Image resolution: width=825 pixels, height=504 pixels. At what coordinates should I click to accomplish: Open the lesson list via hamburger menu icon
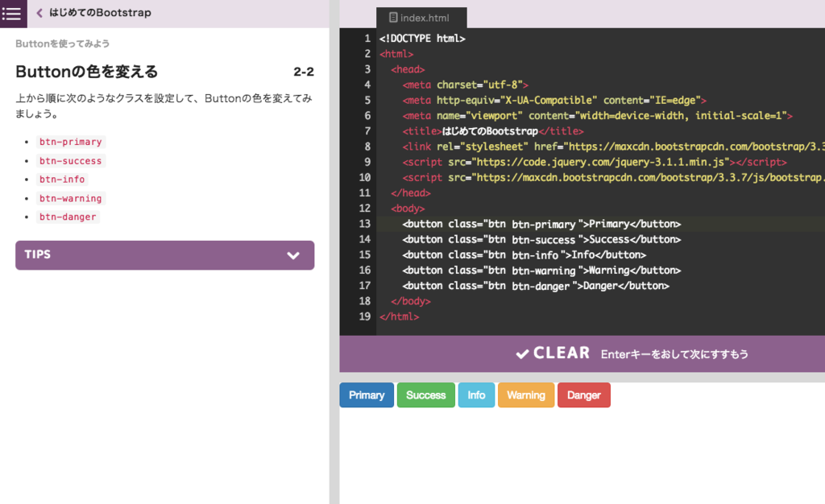tap(12, 14)
